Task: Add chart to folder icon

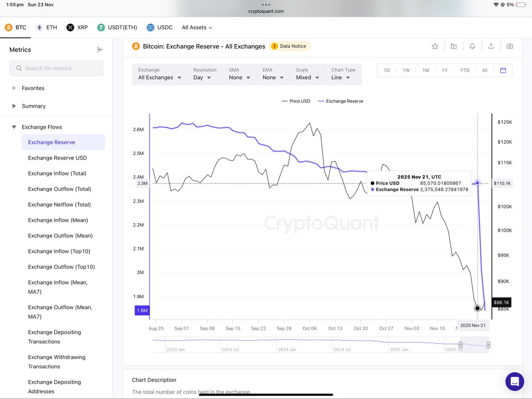Action: pos(454,46)
